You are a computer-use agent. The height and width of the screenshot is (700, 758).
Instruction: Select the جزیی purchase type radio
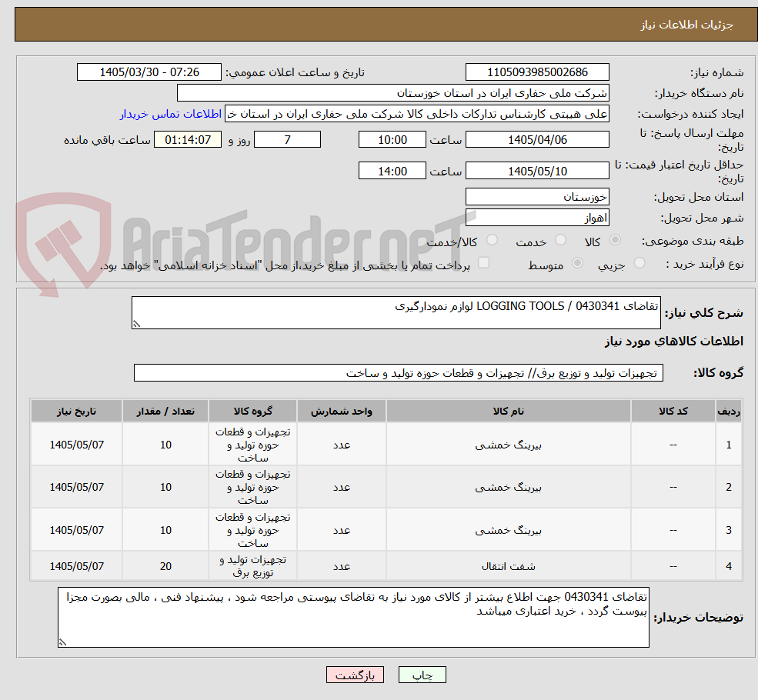tap(639, 263)
